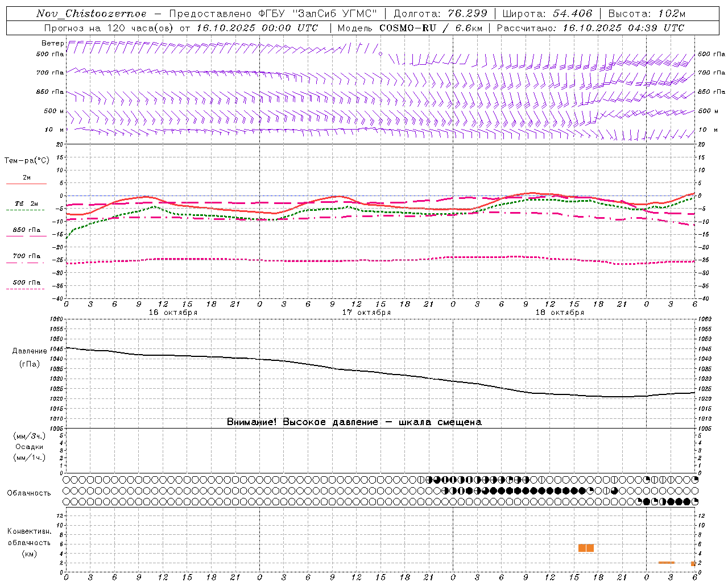Click the Конвективн. convective cloud label

(x=30, y=531)
